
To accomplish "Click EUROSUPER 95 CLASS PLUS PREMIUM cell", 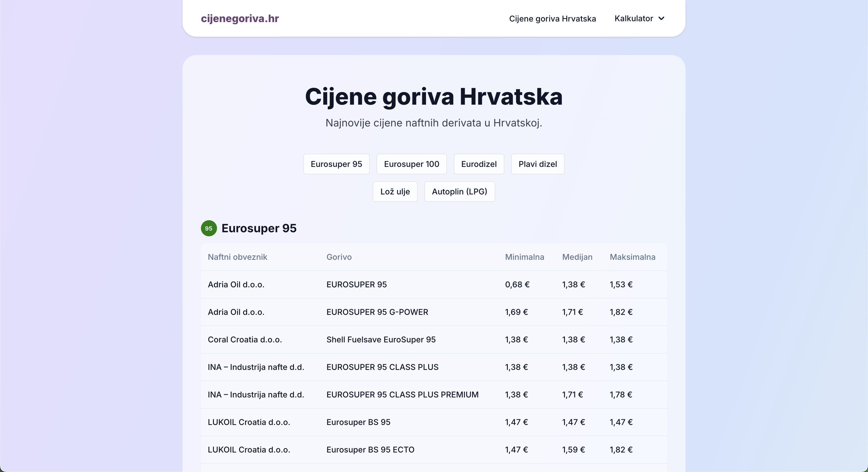I will [x=402, y=395].
